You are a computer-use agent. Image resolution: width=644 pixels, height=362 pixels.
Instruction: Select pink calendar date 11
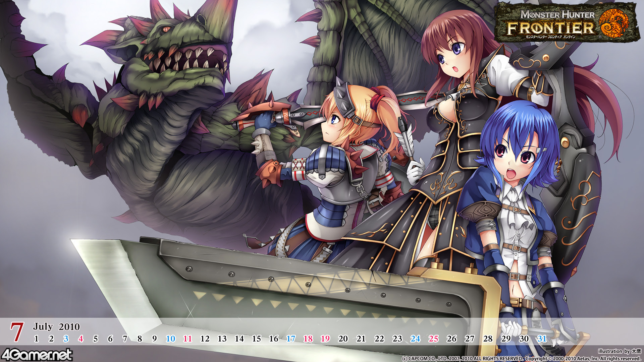(x=187, y=339)
